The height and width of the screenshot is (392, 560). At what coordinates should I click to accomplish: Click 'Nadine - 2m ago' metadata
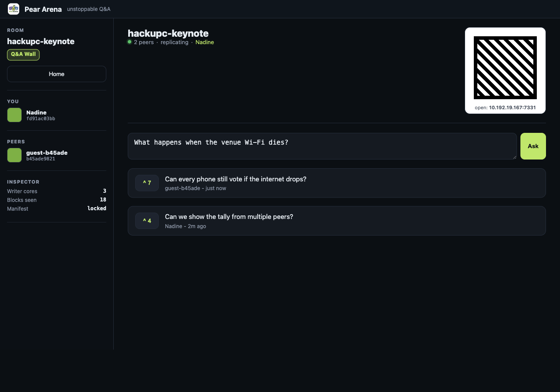[185, 226]
